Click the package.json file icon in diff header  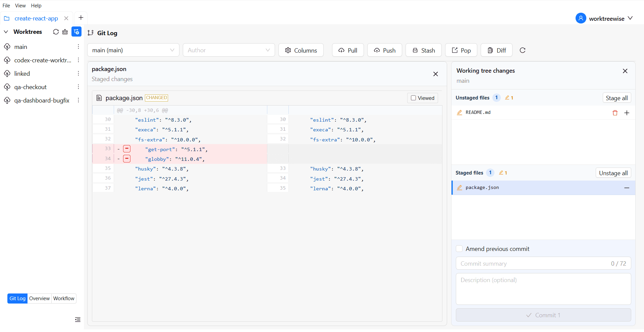coord(99,98)
